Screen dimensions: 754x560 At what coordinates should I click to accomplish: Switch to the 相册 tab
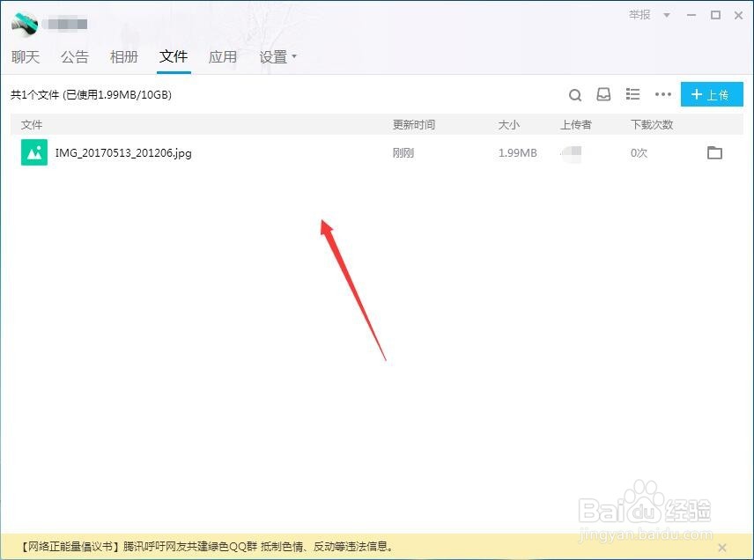click(124, 55)
